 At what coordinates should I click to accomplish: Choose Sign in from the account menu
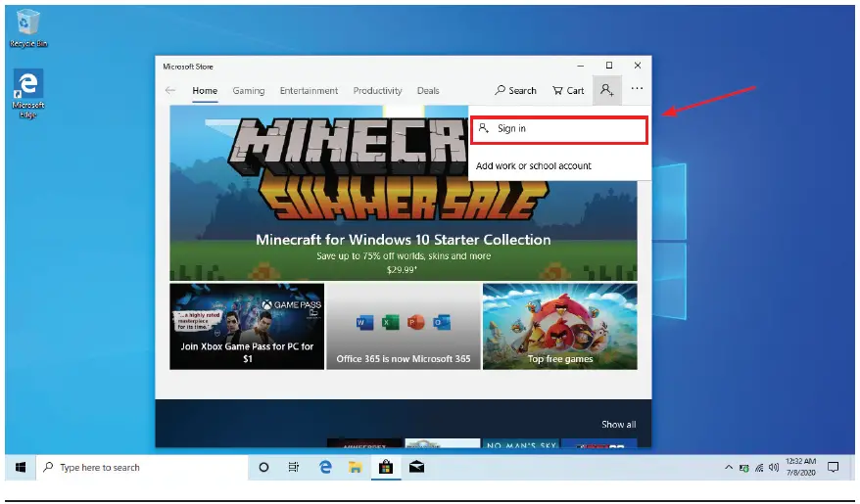[559, 130]
